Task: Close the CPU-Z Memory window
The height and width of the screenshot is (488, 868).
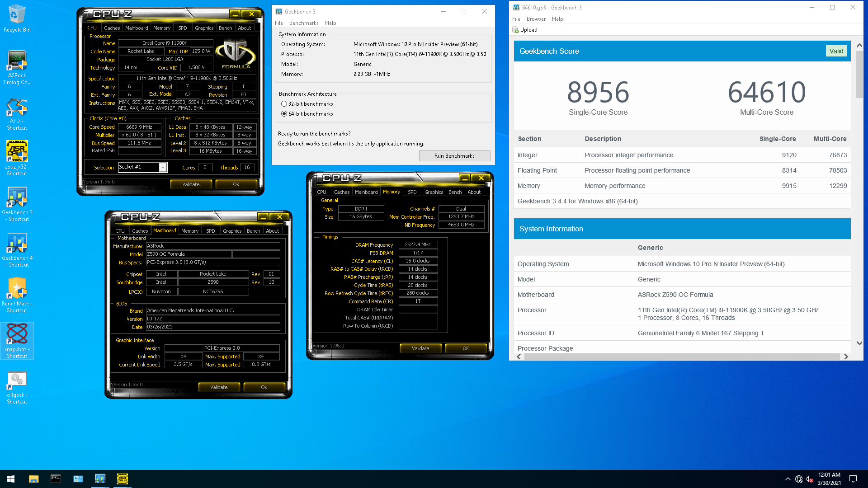Action: (x=481, y=178)
